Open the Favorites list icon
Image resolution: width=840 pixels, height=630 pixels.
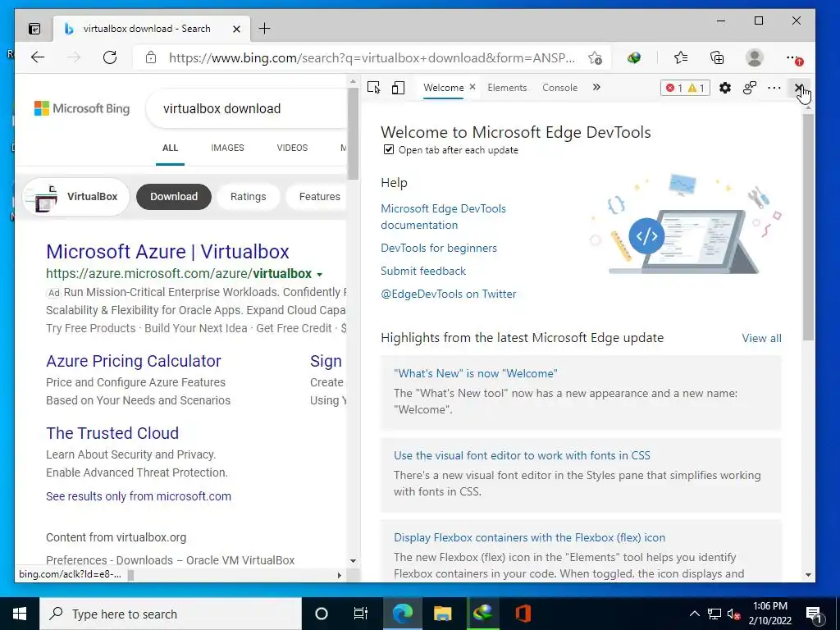click(681, 57)
